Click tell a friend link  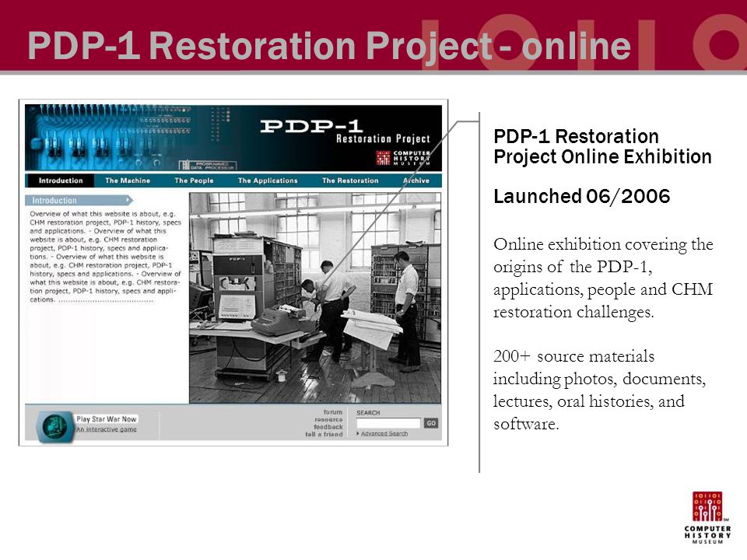click(x=324, y=434)
